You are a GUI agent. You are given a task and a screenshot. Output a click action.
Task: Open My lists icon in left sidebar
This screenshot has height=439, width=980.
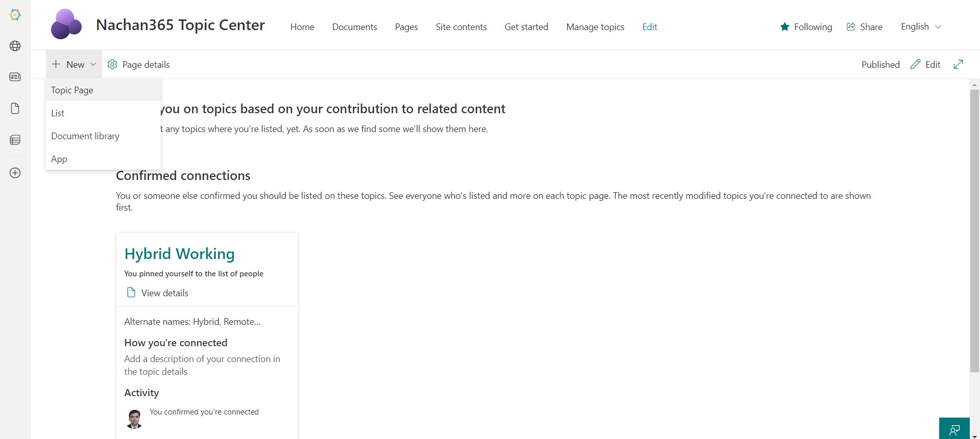(15, 140)
